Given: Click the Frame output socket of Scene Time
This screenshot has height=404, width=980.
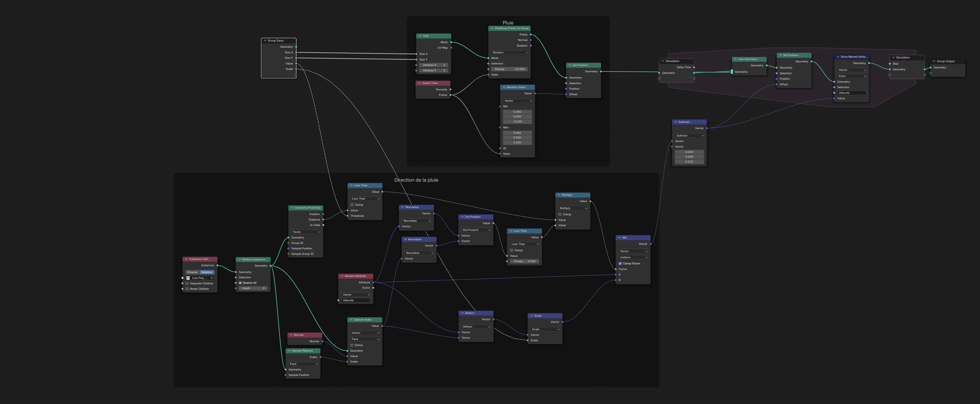Looking at the screenshot, I should 450,95.
